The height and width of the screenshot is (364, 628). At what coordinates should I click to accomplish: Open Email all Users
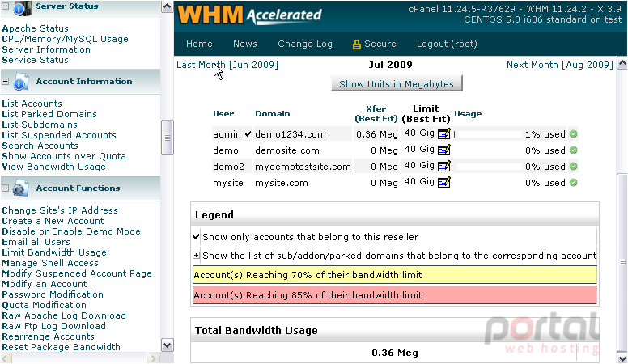pos(36,242)
